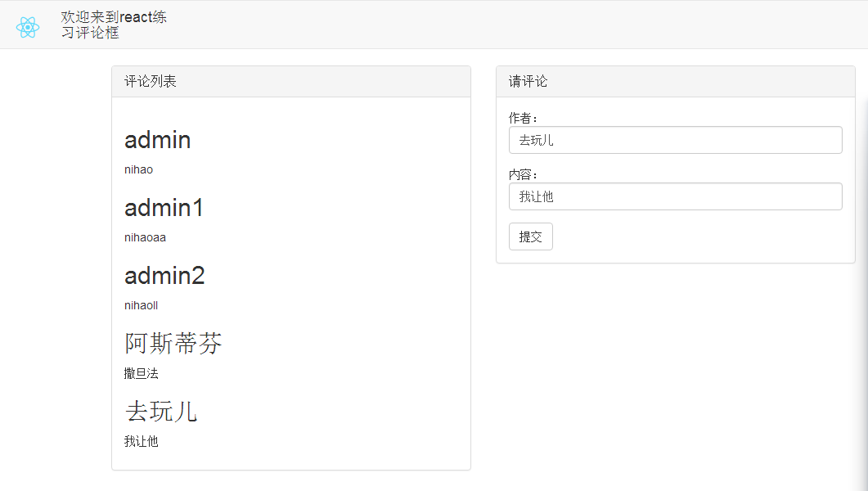Select the admin1 comment author heading
The width and height of the screenshot is (868, 491).
tap(164, 208)
